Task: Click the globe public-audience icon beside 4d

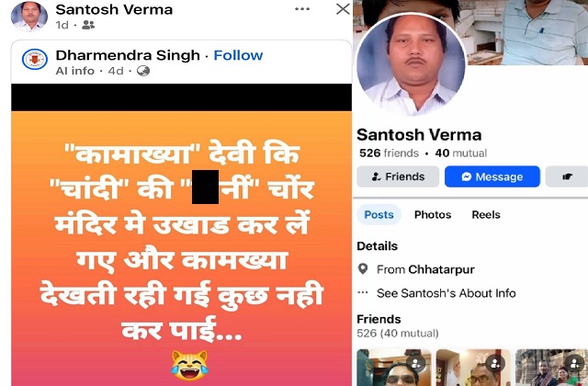Action: click(143, 71)
